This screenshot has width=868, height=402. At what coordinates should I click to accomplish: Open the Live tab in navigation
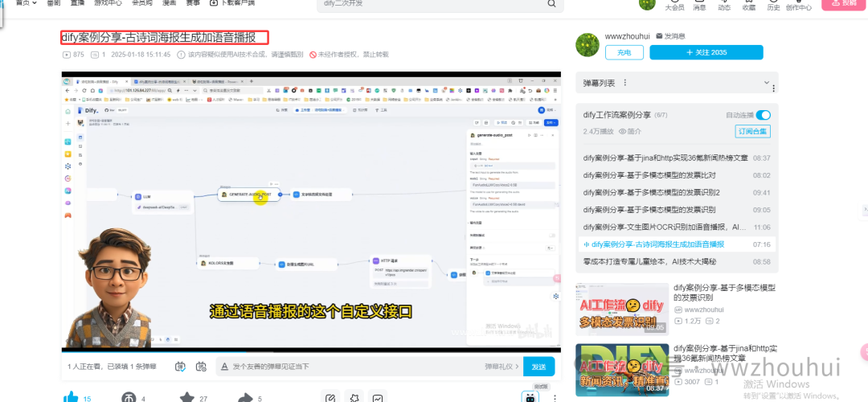pyautogui.click(x=79, y=3)
